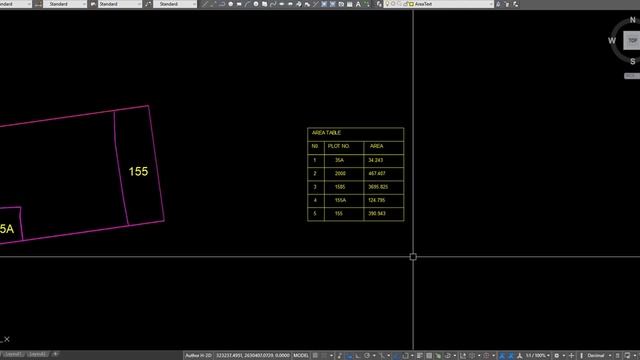Click the Table Style icon before third Standard box

click(93, 4)
